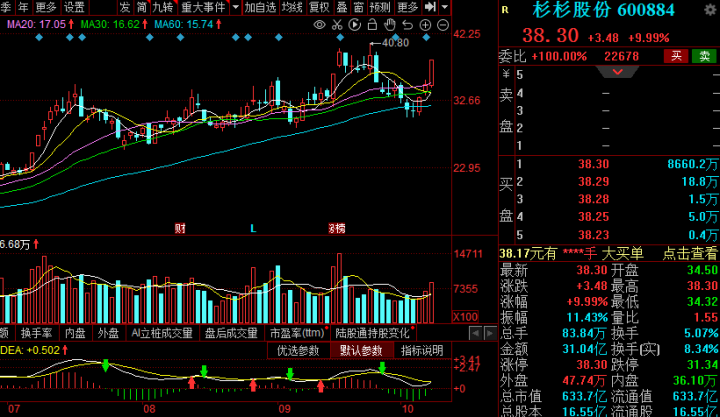This screenshot has height=417, width=720.
Task: Open dropdown arrow next to 重大事件
Action: click(x=234, y=7)
